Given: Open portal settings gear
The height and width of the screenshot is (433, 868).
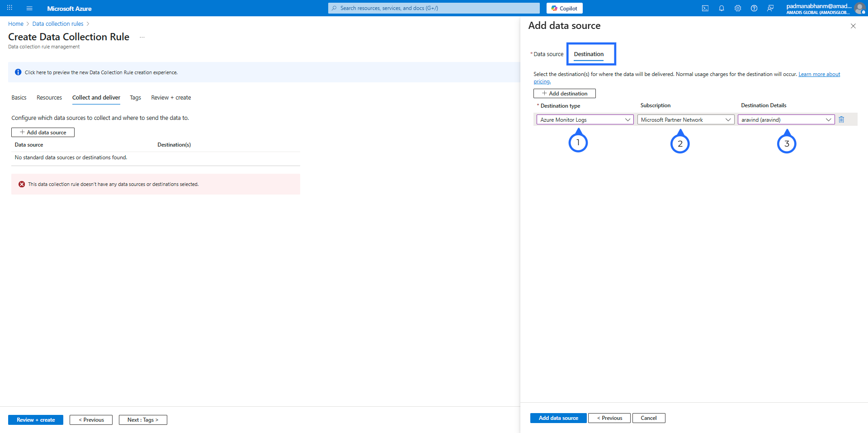Looking at the screenshot, I should click(738, 8).
